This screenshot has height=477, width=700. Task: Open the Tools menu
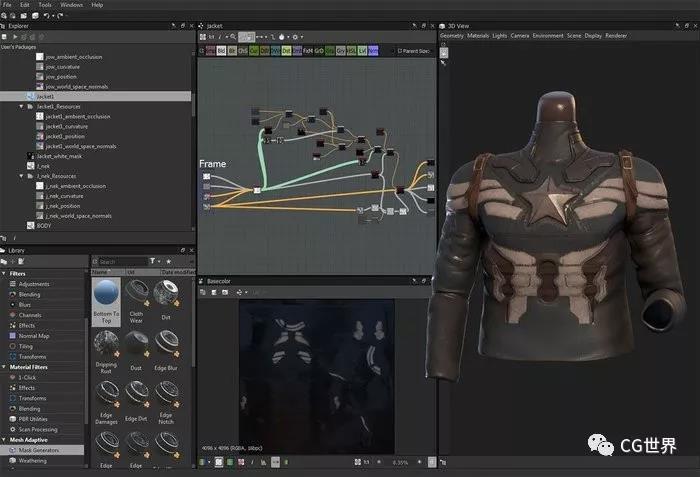pos(45,5)
